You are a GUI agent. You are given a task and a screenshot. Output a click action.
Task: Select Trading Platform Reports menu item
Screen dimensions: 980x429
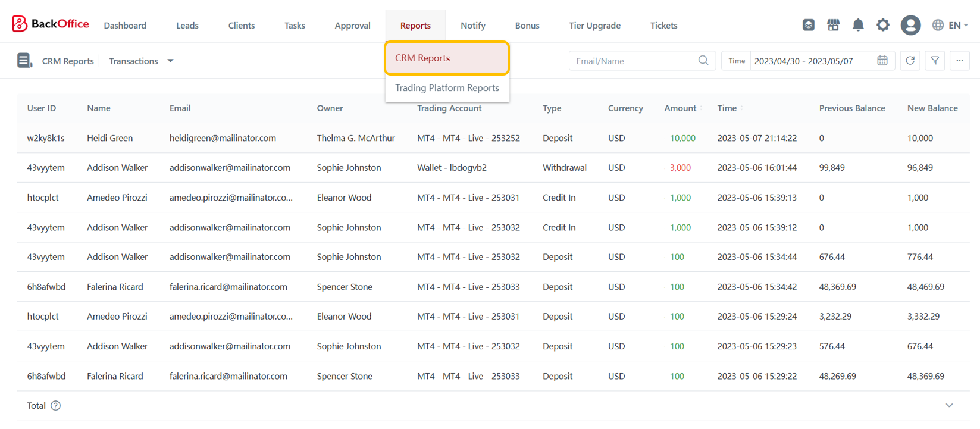click(x=447, y=87)
